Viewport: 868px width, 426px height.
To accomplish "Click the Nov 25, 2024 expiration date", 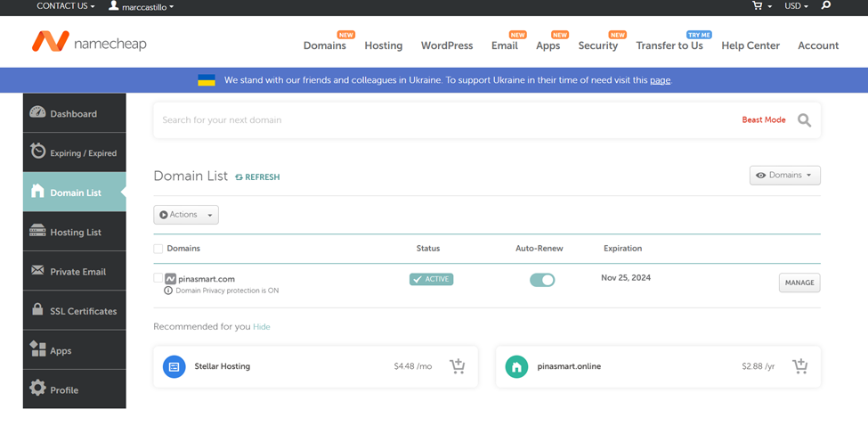I will click(626, 278).
